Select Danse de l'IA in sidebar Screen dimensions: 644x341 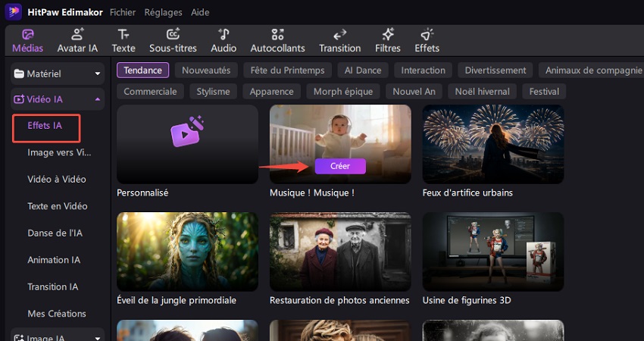(55, 233)
